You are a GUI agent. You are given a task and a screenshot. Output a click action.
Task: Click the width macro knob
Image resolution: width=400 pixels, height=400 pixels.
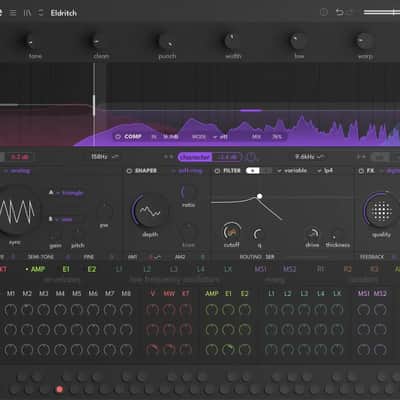pos(233,41)
